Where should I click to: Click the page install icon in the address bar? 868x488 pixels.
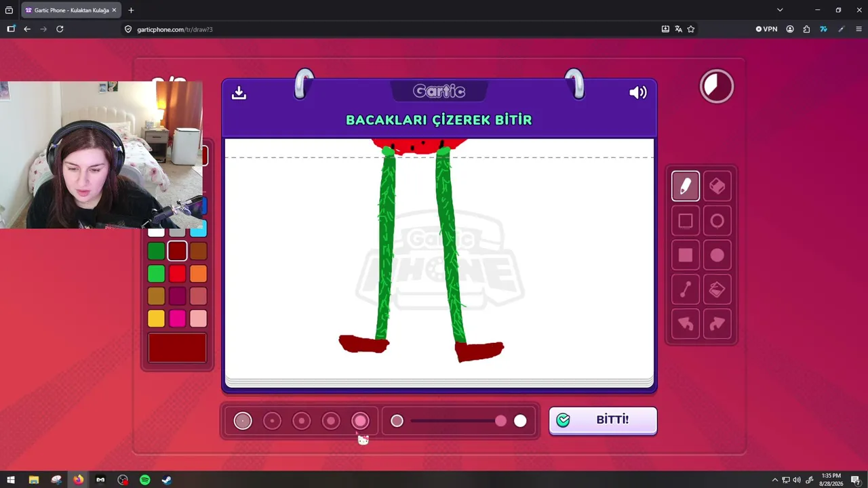665,29
